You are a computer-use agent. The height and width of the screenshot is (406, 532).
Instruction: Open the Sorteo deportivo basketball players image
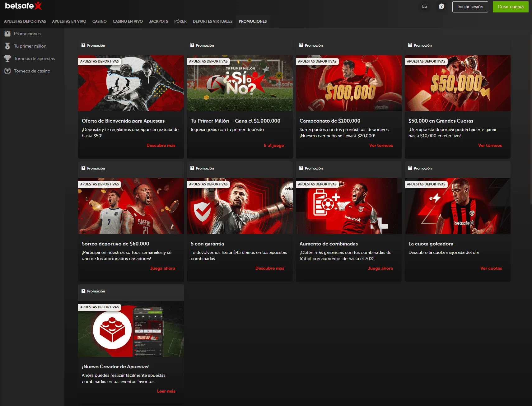pyautogui.click(x=131, y=206)
